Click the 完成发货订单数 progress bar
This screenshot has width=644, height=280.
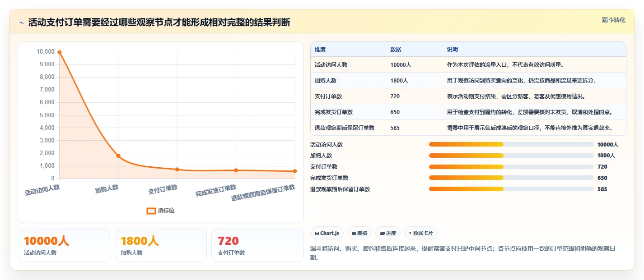(511, 178)
